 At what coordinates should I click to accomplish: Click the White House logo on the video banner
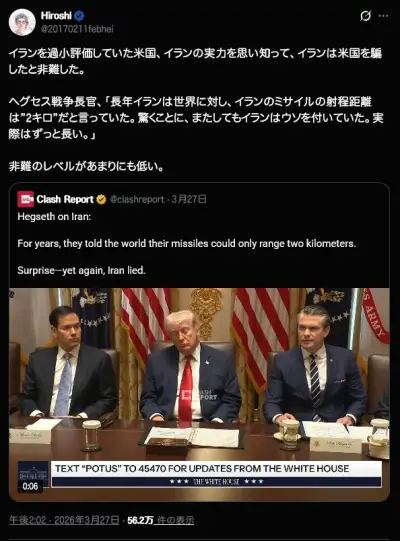click(33, 471)
